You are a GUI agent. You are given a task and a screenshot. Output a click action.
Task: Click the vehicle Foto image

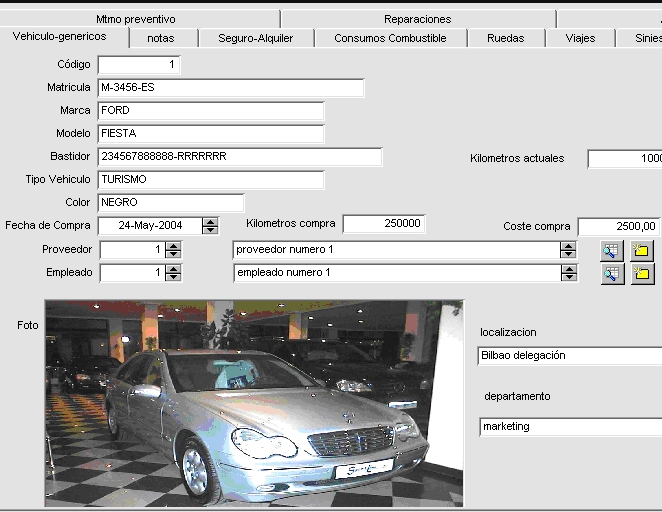pos(254,404)
